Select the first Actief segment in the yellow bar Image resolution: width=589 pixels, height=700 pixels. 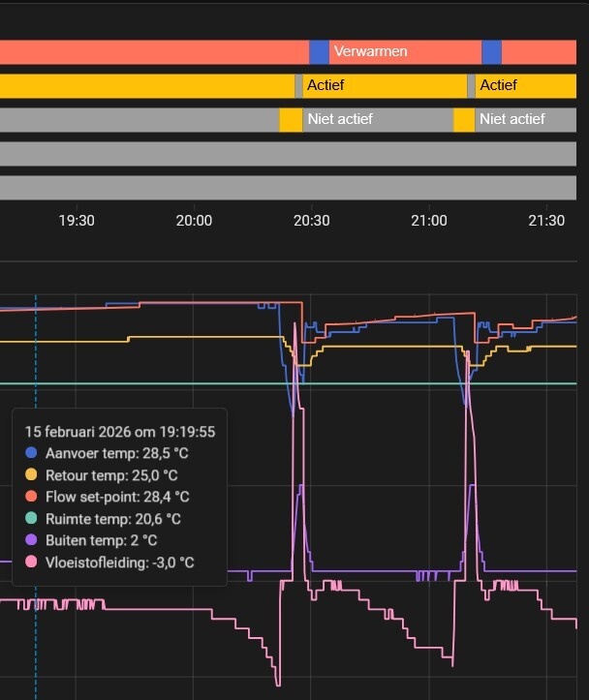[385, 86]
